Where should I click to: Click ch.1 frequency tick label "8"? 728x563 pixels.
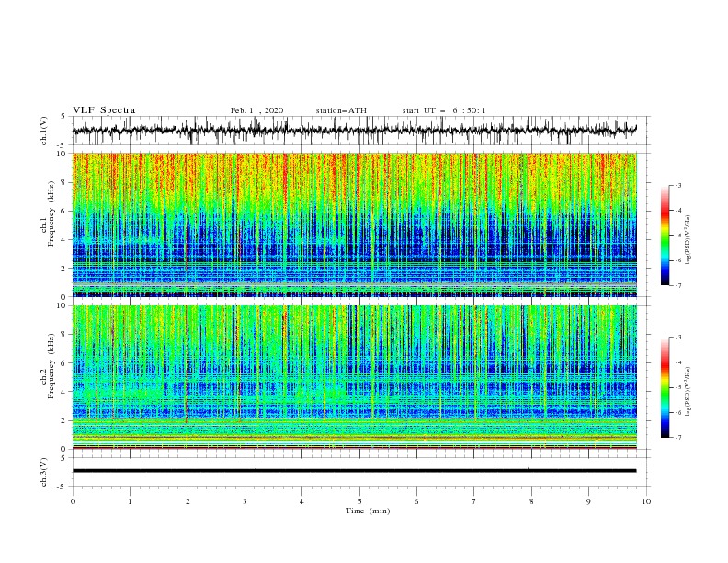64,182
